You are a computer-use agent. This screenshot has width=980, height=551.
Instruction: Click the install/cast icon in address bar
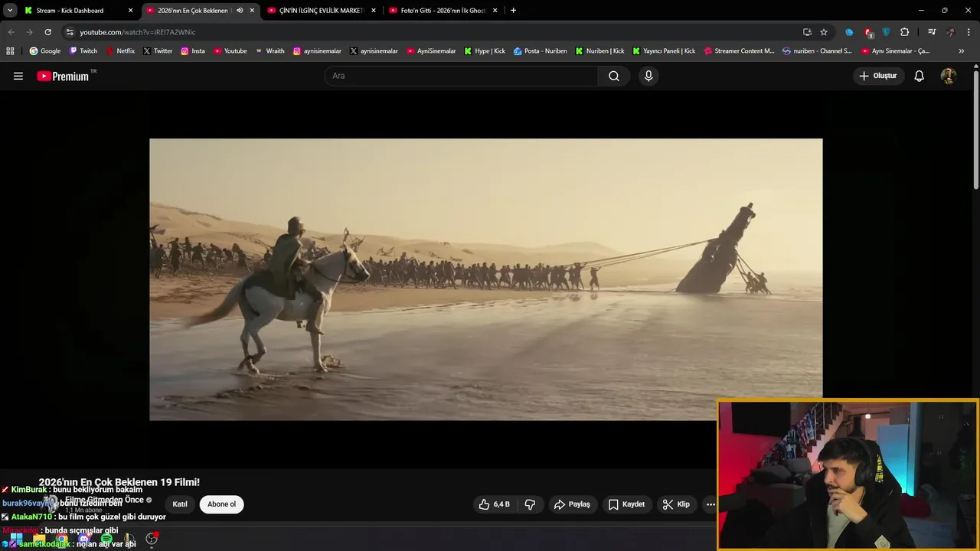point(807,32)
